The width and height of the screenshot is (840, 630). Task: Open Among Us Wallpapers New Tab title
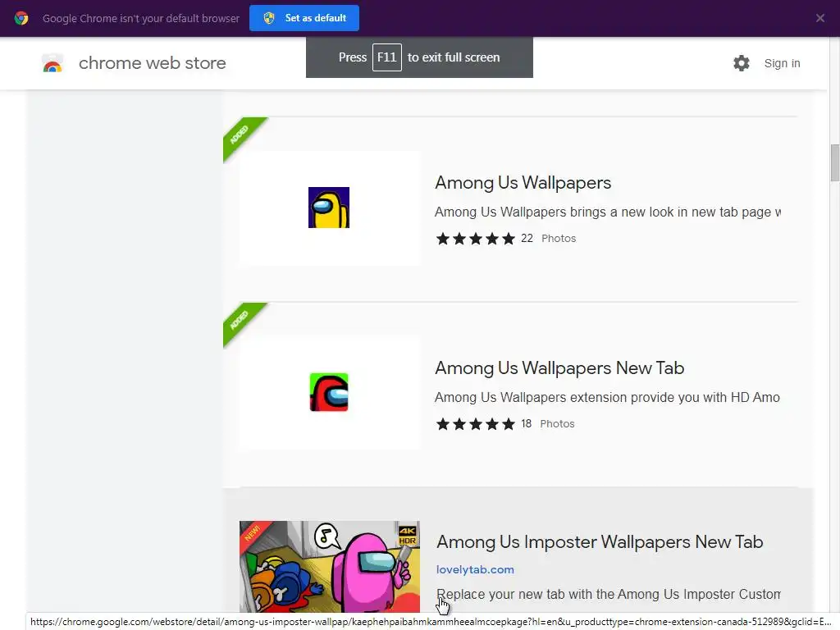coord(559,368)
